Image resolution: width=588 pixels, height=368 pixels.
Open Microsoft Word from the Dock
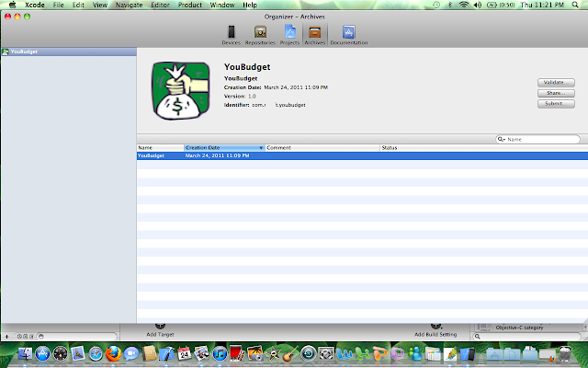coord(344,353)
